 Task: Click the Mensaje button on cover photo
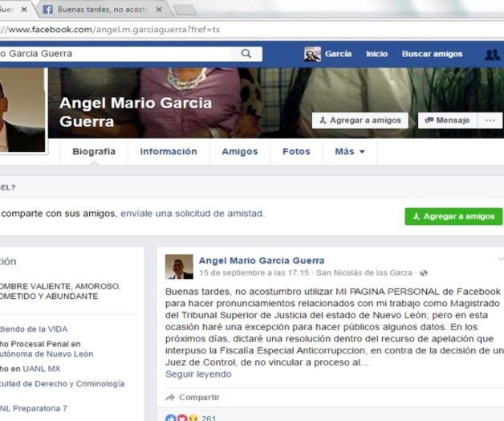[447, 121]
